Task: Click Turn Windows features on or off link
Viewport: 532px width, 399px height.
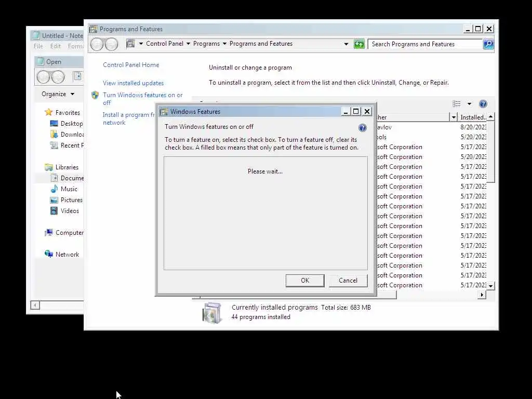Action: [x=143, y=99]
